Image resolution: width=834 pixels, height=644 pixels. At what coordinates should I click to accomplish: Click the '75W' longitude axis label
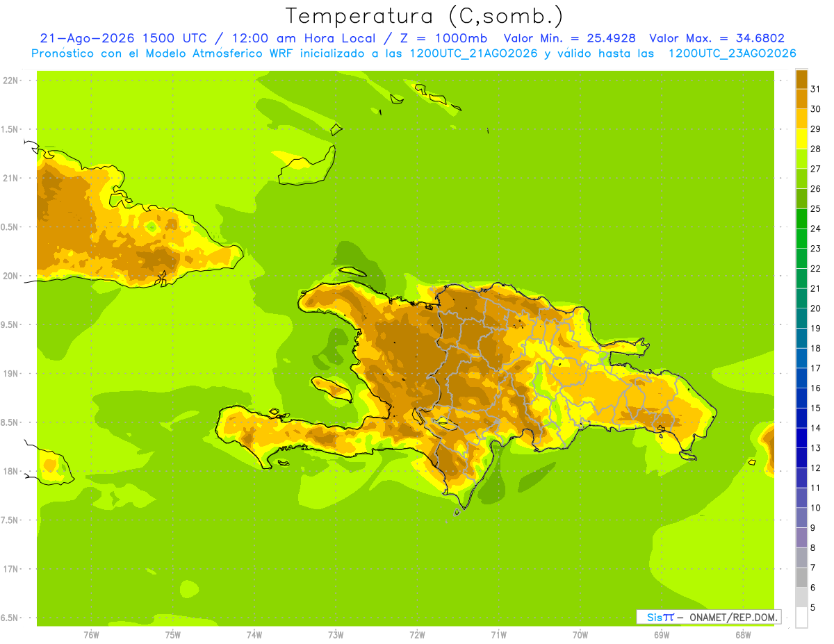tap(173, 634)
